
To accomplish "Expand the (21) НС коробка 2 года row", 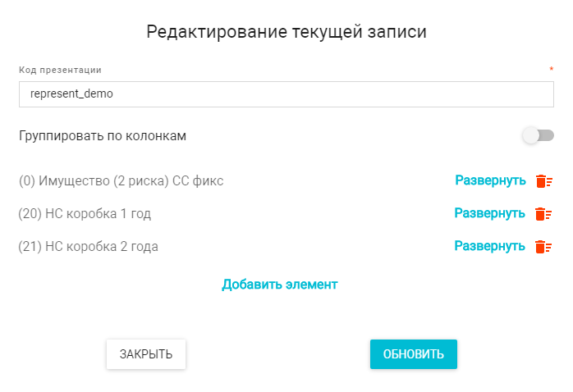I will pyautogui.click(x=490, y=246).
